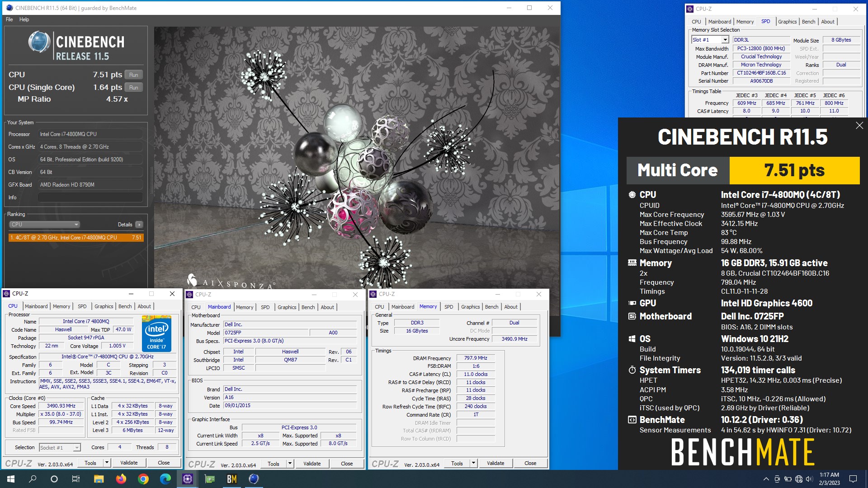Open Bench tab in CPU-Z Memory window

coord(491,307)
